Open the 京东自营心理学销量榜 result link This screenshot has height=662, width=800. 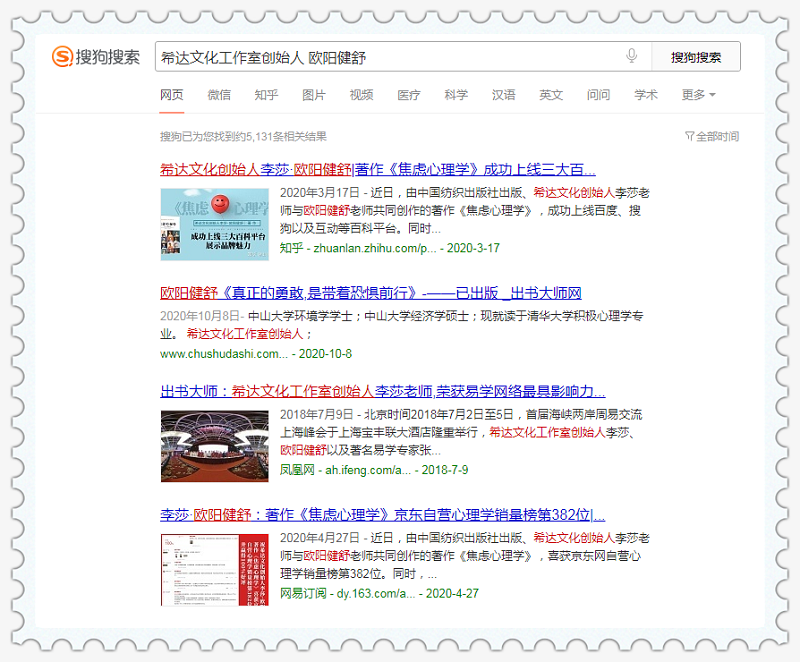click(382, 515)
